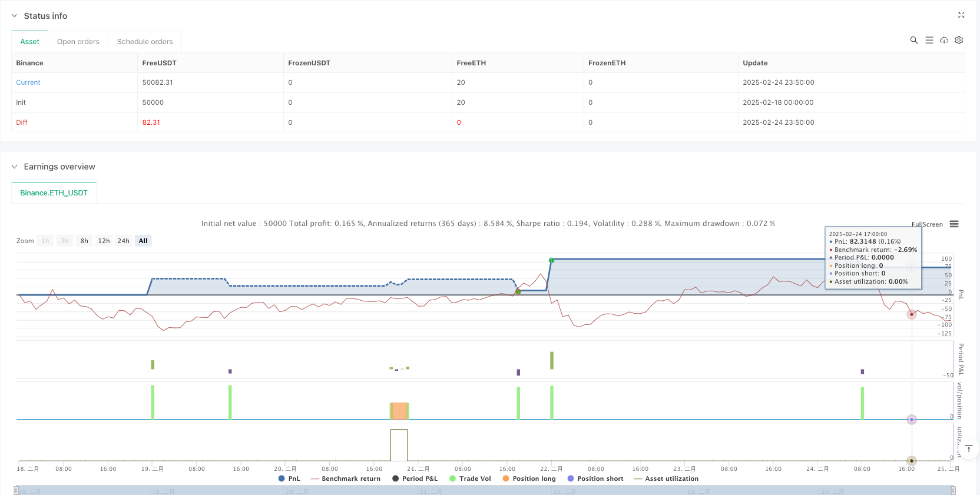Viewport: 980px width, 495px height.
Task: Click the cloud download icon
Action: click(x=944, y=40)
